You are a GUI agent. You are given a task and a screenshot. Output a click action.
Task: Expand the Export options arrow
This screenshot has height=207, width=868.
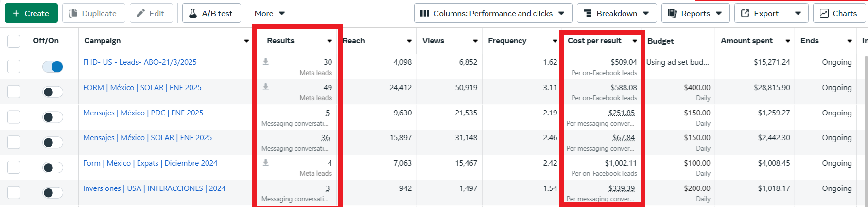798,13
